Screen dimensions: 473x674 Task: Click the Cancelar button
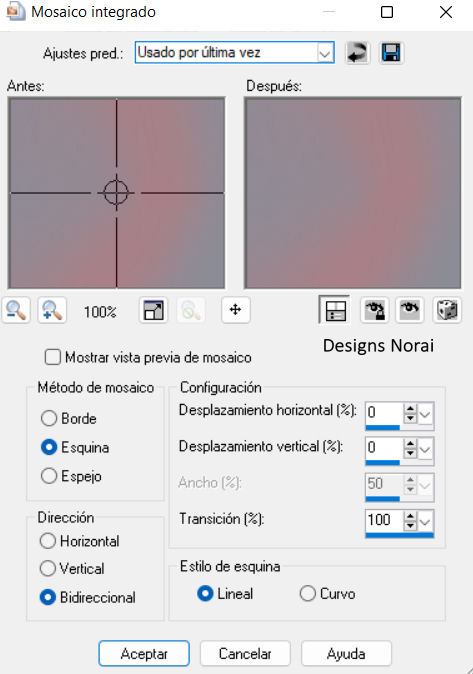pyautogui.click(x=245, y=653)
